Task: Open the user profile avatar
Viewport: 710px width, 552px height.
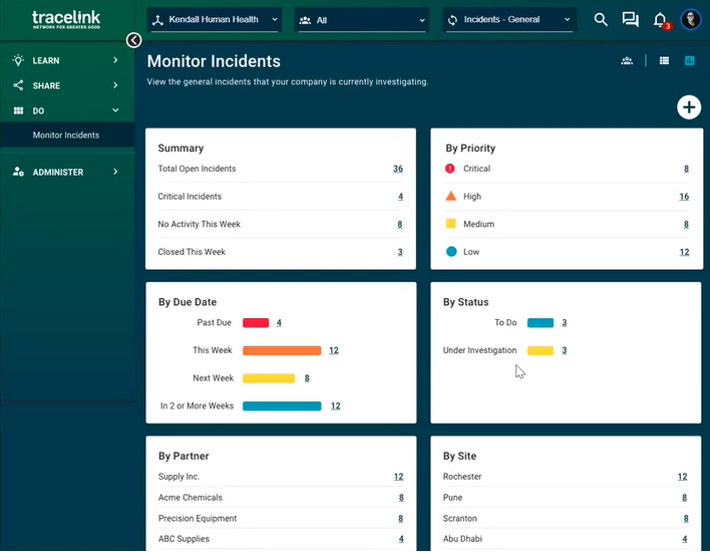Action: (x=691, y=19)
